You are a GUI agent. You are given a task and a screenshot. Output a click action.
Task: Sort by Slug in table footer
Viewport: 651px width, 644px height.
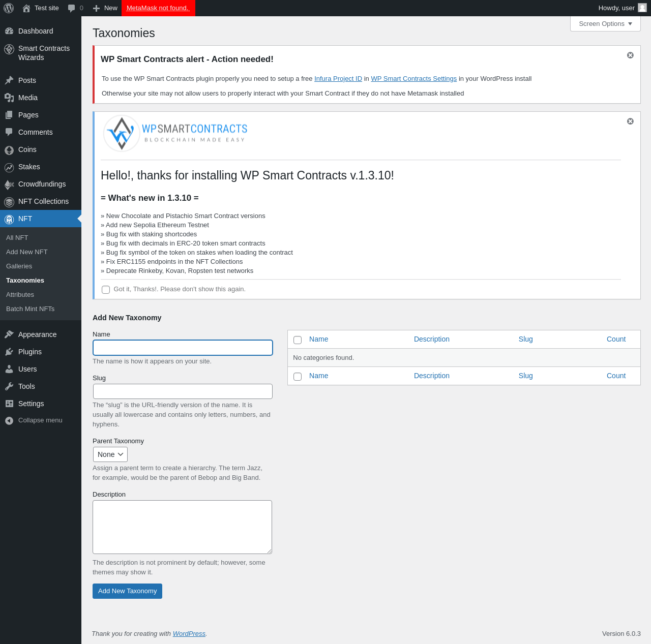coord(526,376)
